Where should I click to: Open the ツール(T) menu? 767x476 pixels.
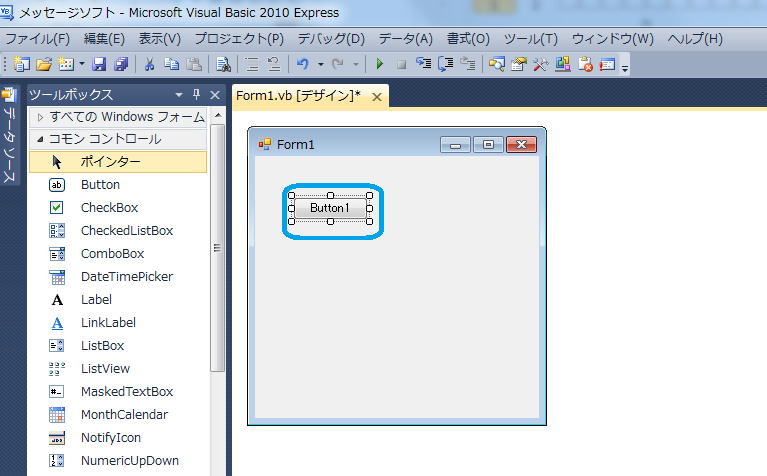[531, 39]
